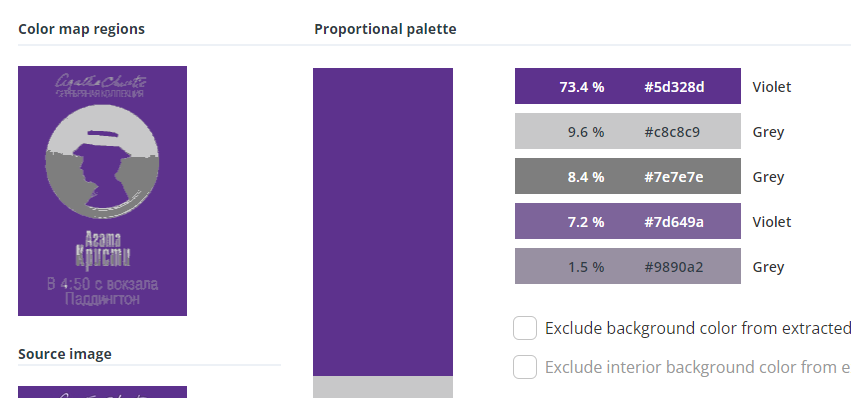Click the Color map regions heading

pyautogui.click(x=81, y=29)
